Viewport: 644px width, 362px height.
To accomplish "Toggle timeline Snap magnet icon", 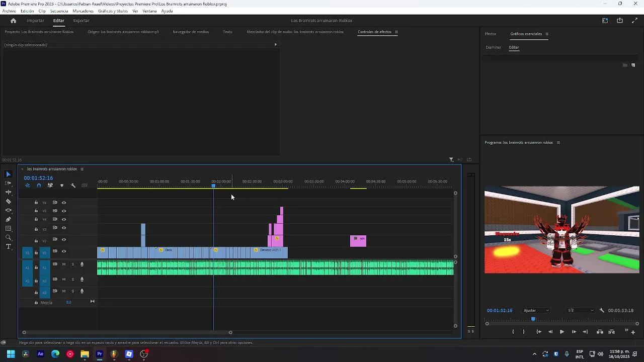I will click(x=39, y=186).
